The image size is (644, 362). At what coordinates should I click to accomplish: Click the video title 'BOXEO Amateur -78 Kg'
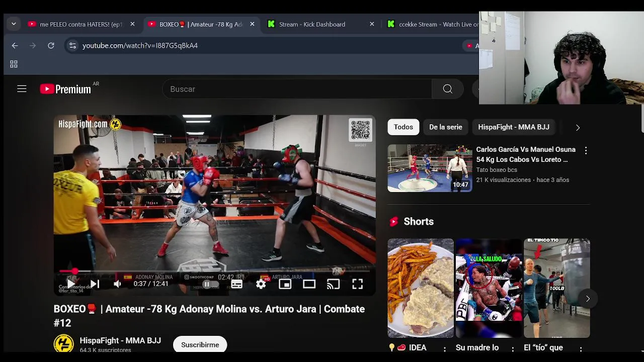tap(209, 316)
